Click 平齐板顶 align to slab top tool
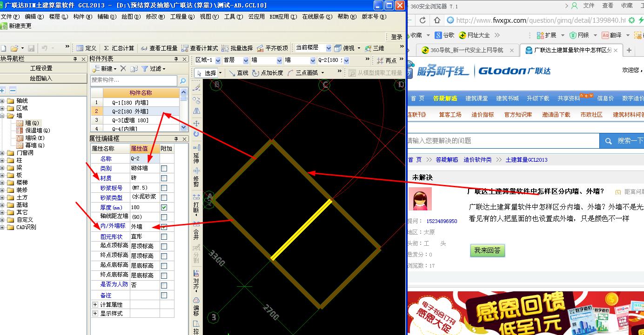Screen dimensions: 644x335 point(272,48)
